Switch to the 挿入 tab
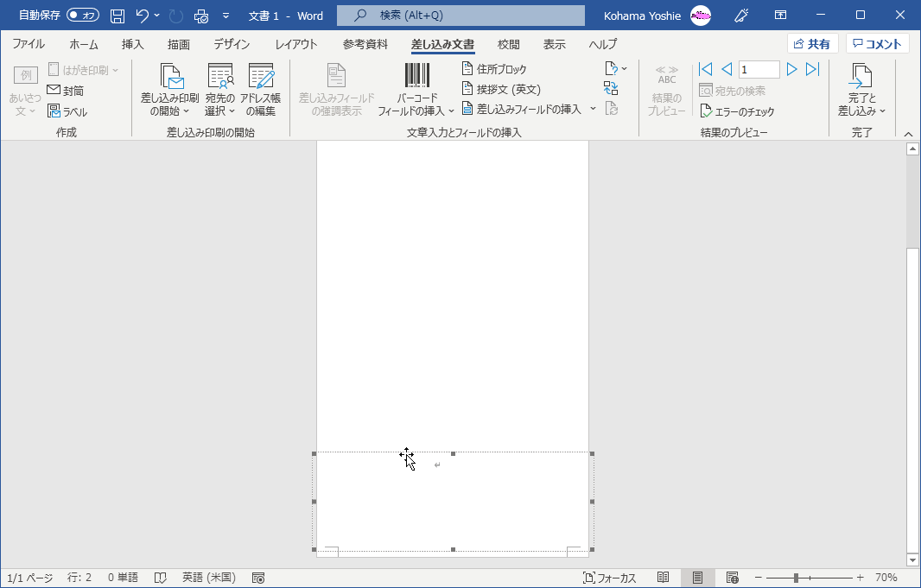 (133, 44)
